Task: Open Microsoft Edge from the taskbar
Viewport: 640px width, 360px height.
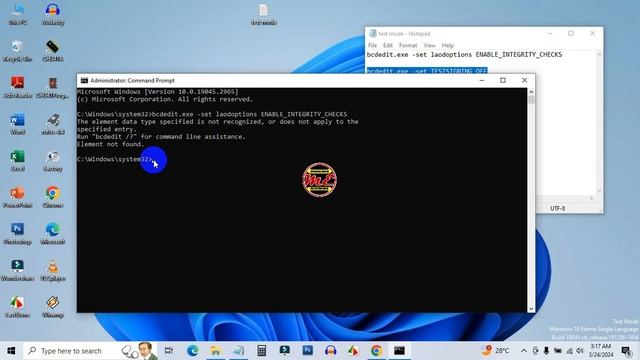Action: [193, 351]
